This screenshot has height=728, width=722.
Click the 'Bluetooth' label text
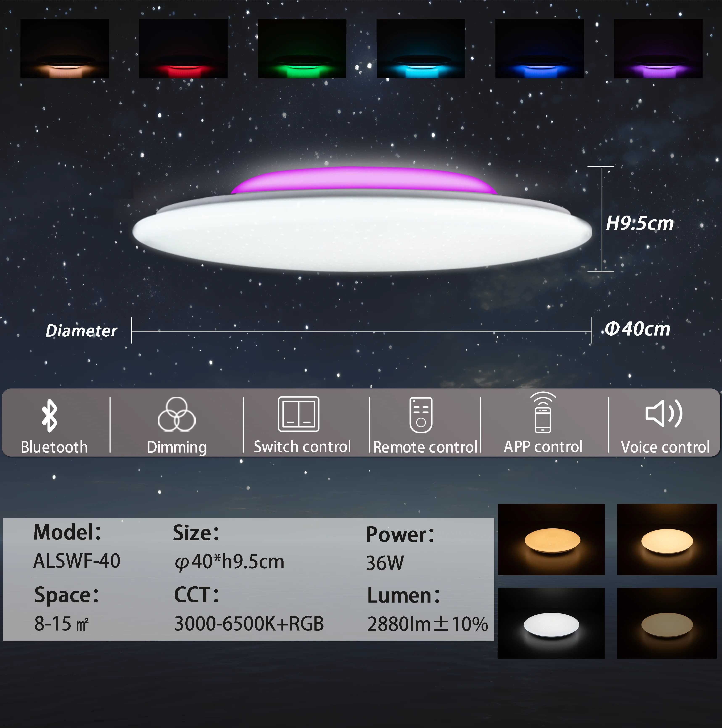(54, 447)
